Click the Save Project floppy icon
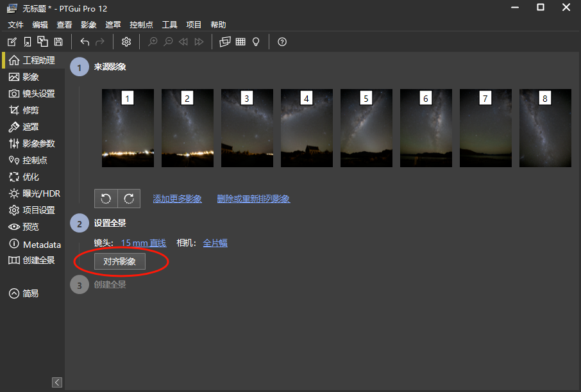The image size is (581, 392). pos(58,42)
